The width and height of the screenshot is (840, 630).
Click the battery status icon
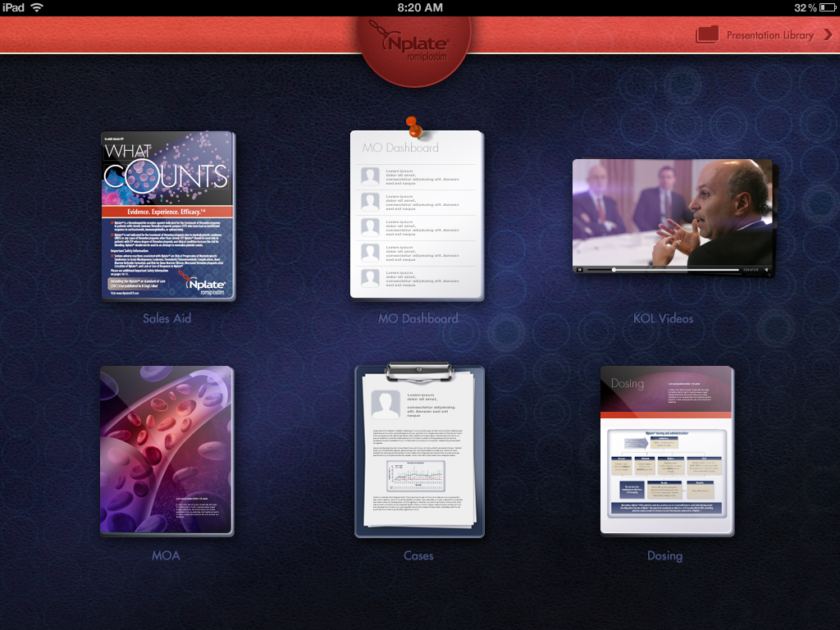[828, 7]
